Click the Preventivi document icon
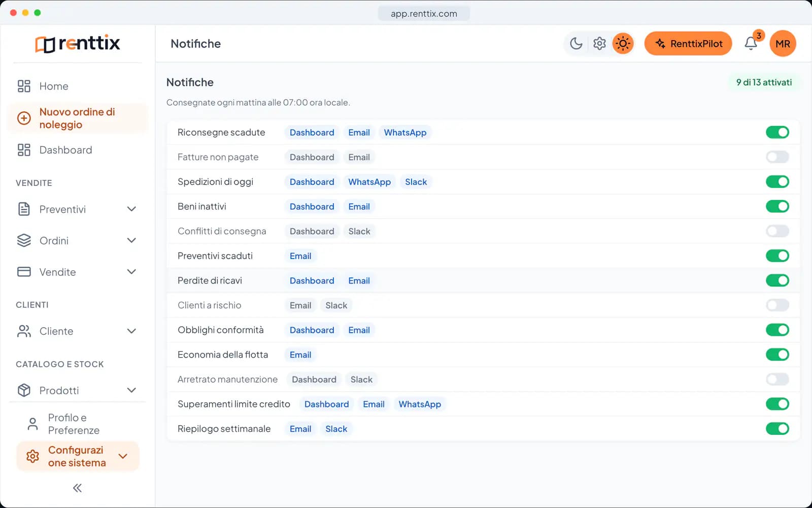This screenshot has width=812, height=508. point(24,209)
